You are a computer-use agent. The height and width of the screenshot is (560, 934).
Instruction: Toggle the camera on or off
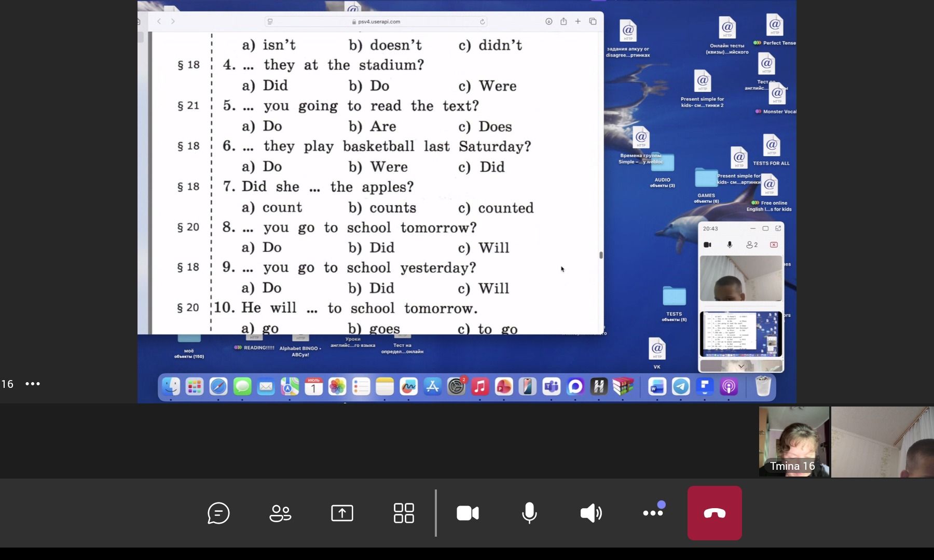point(468,513)
